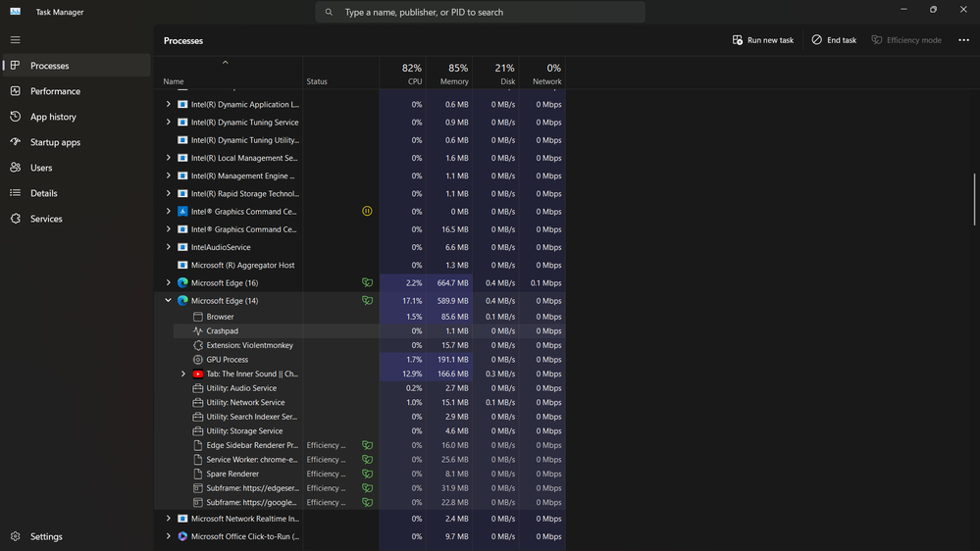Go to Startup apps page
The image size is (980, 551).
point(77,142)
